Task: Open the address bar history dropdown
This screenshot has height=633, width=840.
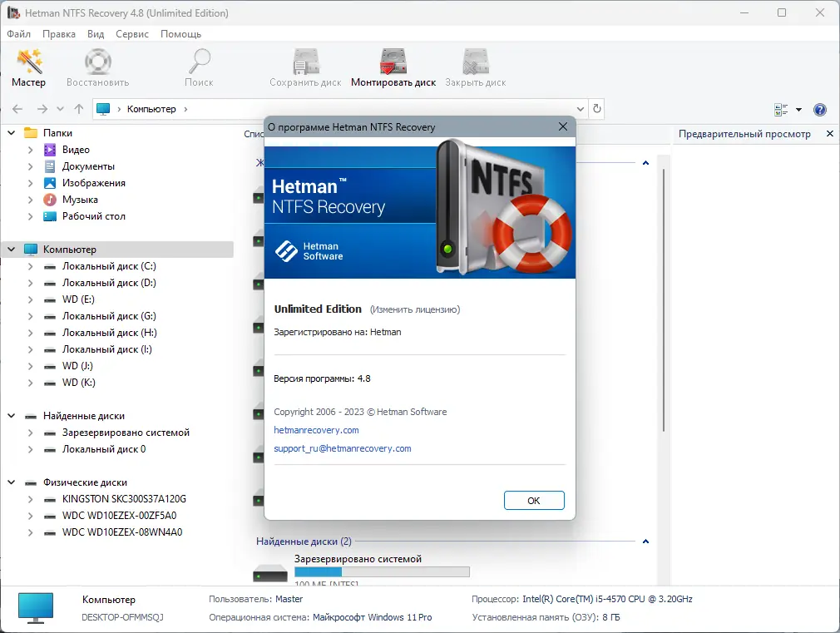Action: pos(581,109)
